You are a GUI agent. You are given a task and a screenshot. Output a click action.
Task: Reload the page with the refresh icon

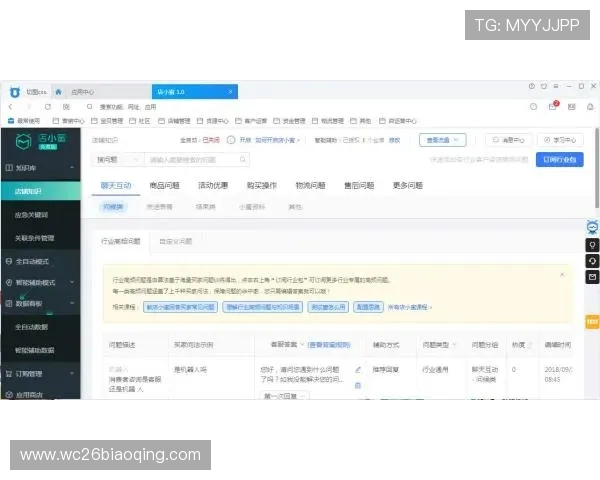click(48, 107)
